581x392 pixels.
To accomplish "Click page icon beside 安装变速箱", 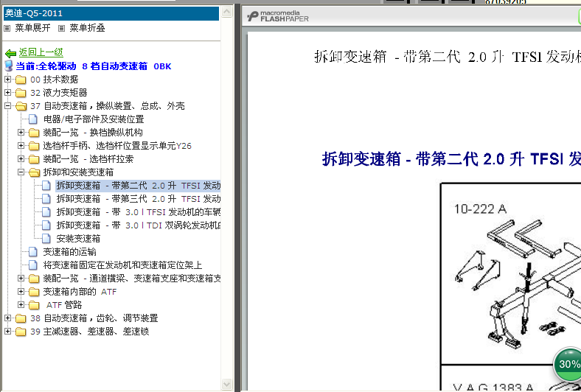I will tap(46, 239).
